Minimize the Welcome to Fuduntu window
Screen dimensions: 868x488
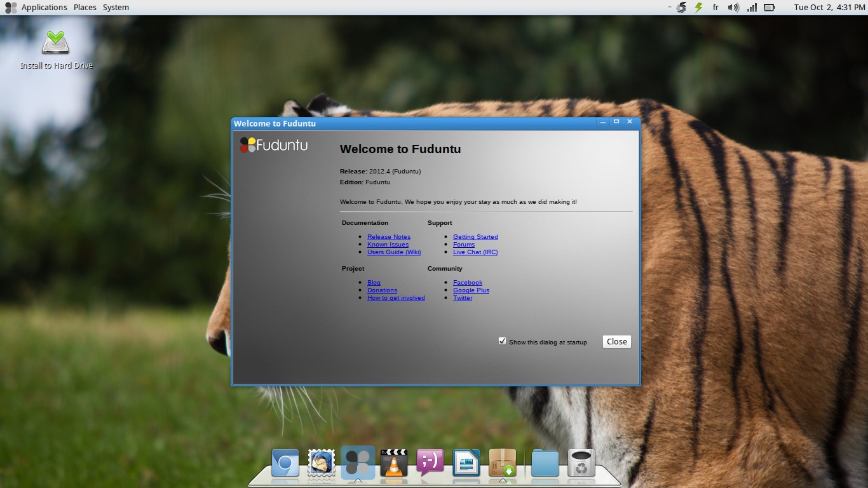pos(602,121)
